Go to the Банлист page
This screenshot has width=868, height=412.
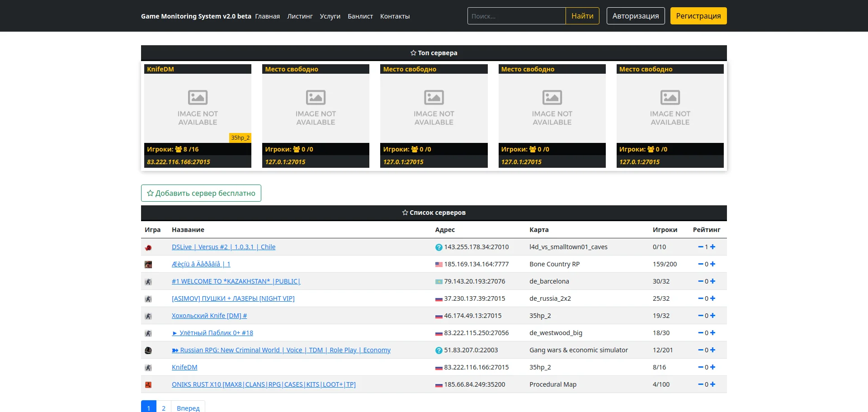click(x=360, y=16)
